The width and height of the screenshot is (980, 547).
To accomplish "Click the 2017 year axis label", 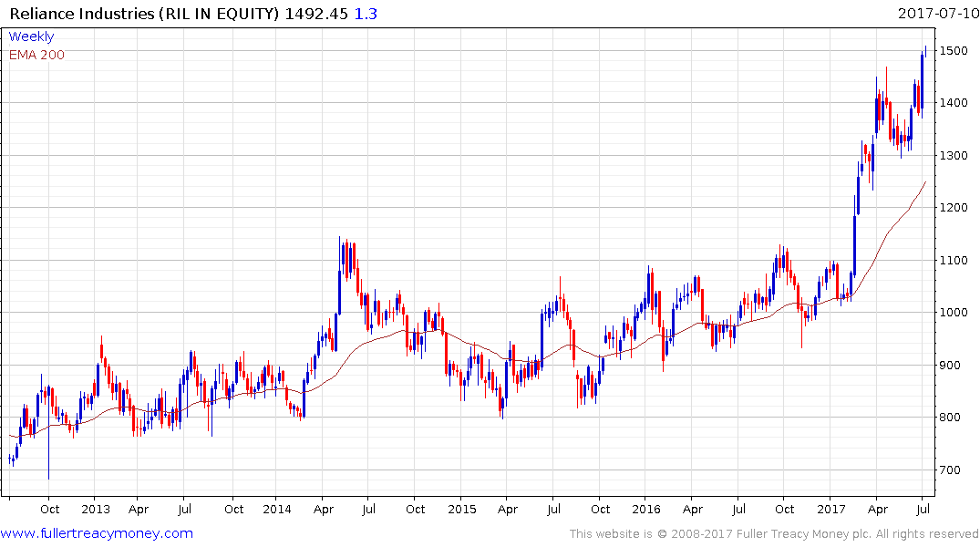I will pyautogui.click(x=831, y=509).
